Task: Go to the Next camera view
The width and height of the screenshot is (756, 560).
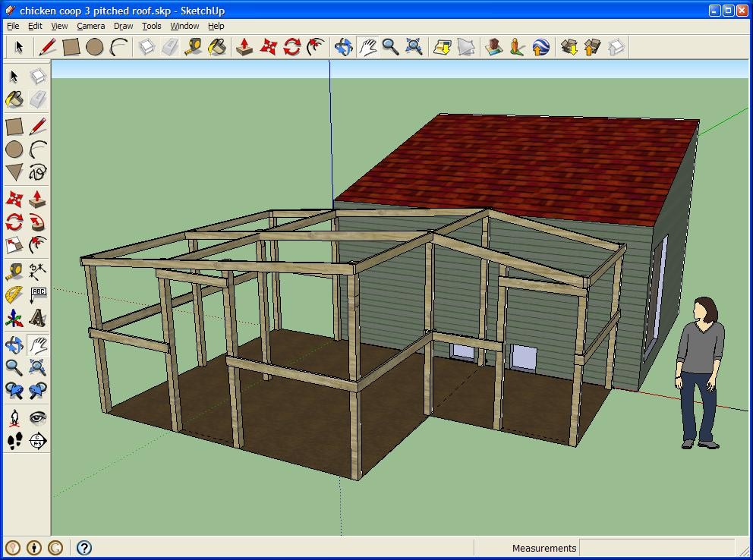Action: [x=38, y=390]
